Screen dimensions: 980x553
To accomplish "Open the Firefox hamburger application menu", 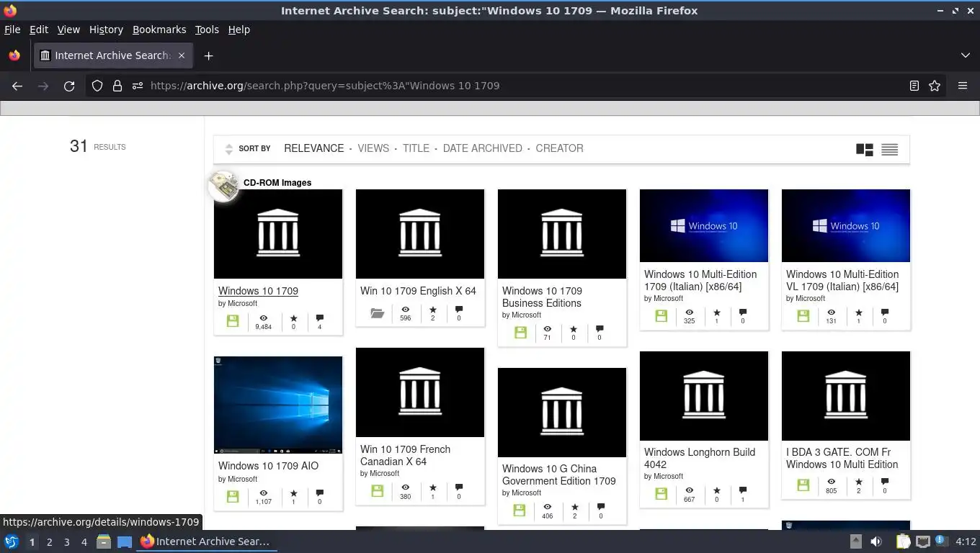I will coord(963,86).
